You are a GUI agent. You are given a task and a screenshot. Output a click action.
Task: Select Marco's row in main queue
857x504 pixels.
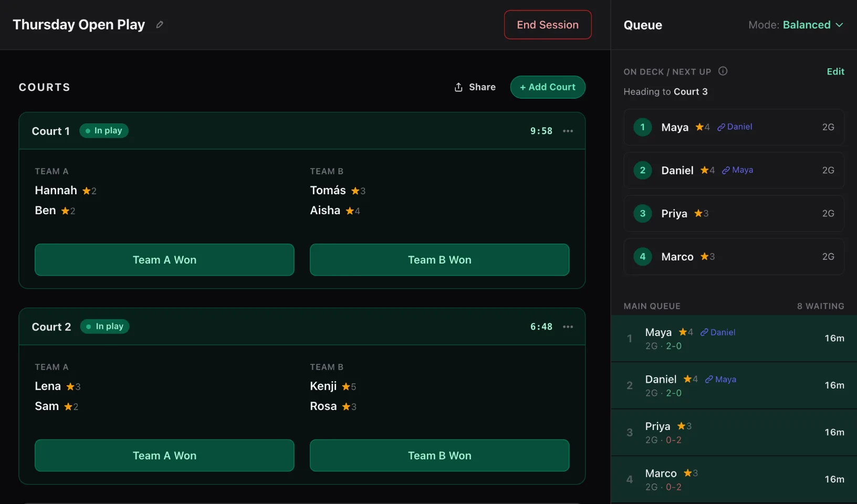click(734, 479)
